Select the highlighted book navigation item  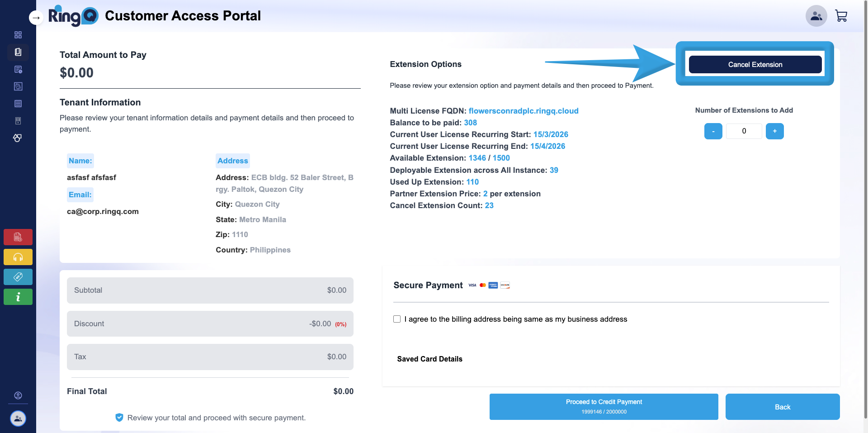click(18, 52)
